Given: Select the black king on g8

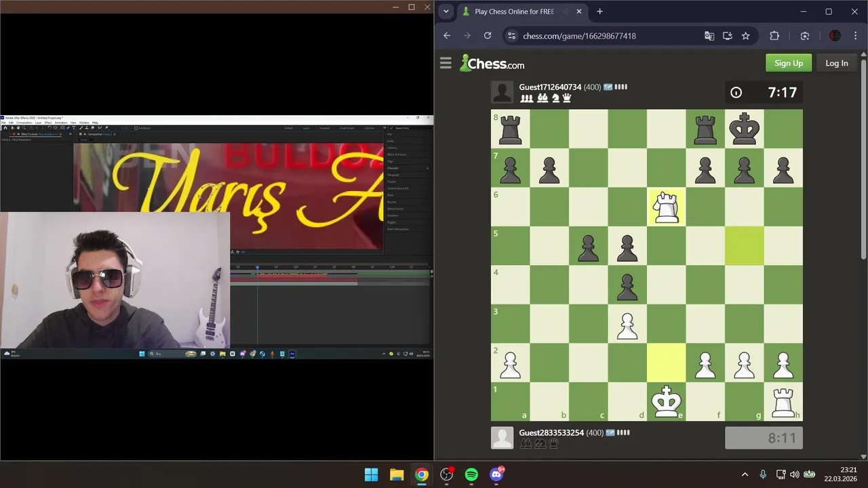Looking at the screenshot, I should pos(744,129).
